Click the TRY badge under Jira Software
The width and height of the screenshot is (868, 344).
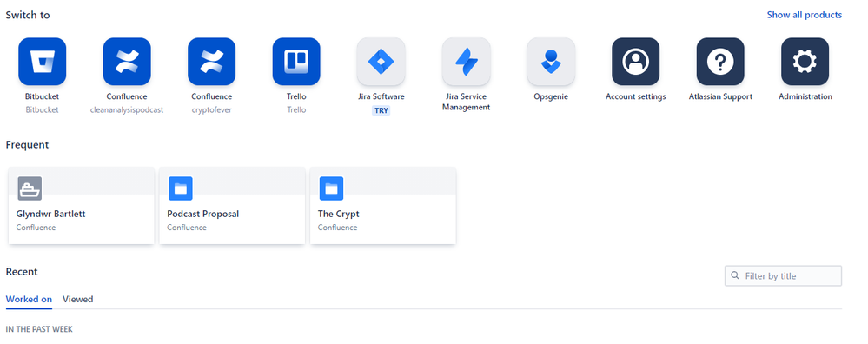tap(381, 110)
